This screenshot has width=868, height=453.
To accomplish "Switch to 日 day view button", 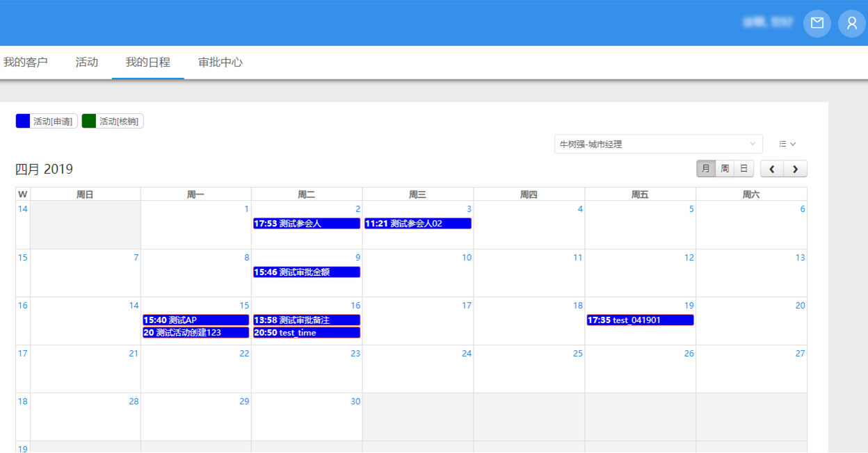I will tap(744, 169).
